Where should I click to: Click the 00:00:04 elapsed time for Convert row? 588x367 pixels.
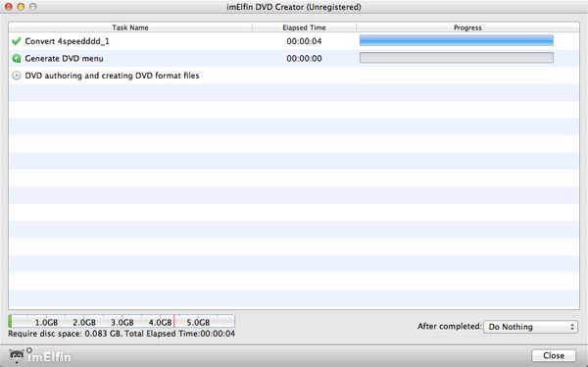click(x=304, y=41)
